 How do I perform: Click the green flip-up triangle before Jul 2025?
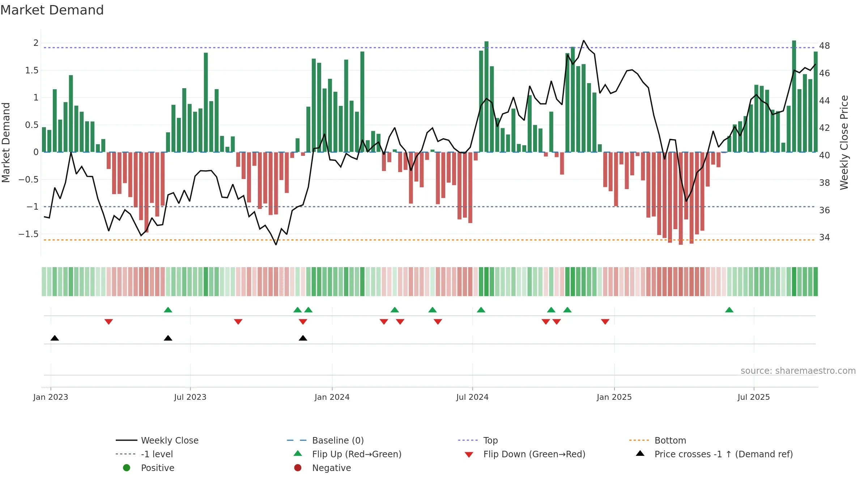point(729,310)
